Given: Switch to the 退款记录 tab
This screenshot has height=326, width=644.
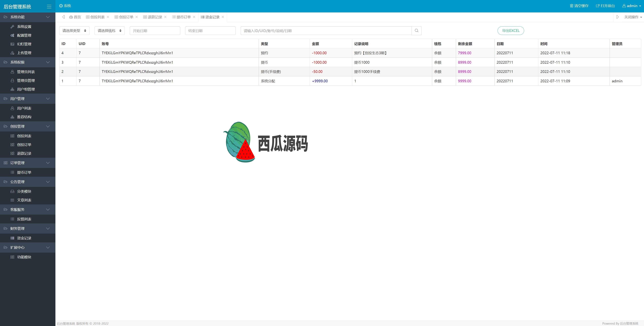Looking at the screenshot, I should click(153, 17).
